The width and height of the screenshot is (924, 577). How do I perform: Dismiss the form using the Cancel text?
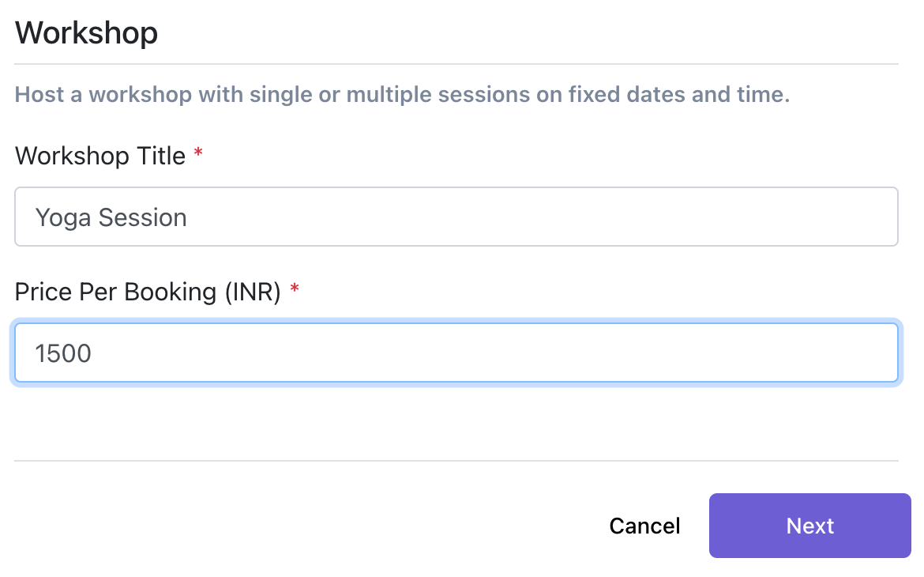point(644,526)
